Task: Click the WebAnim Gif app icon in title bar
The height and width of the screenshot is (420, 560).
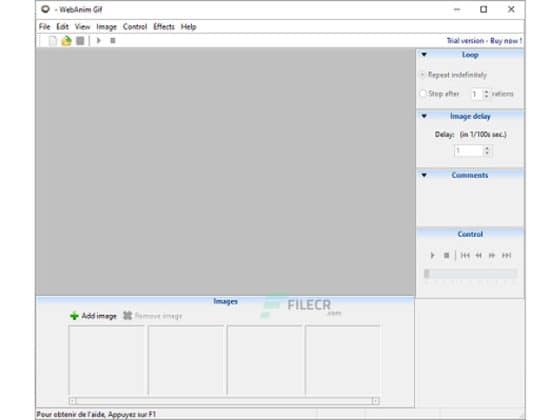Action: pyautogui.click(x=45, y=9)
